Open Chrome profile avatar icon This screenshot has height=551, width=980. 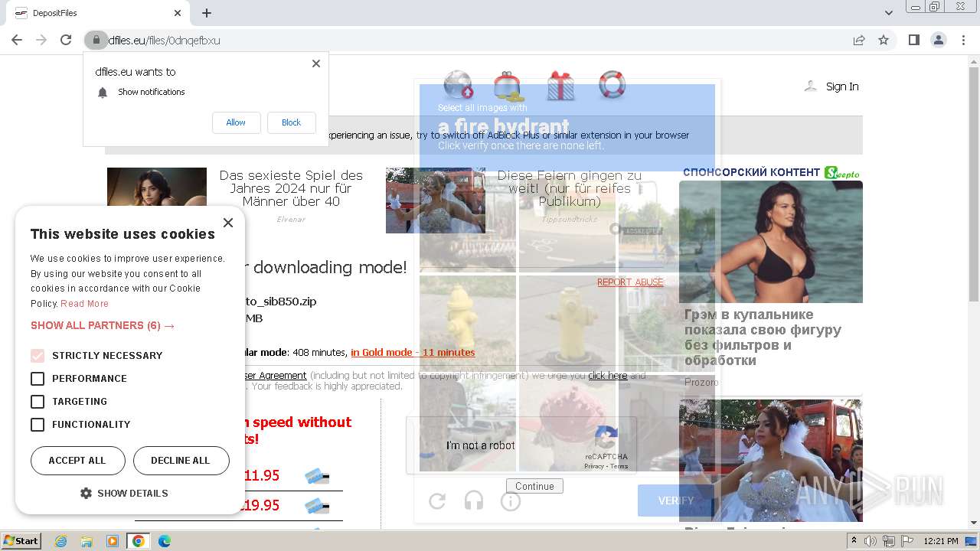(939, 40)
